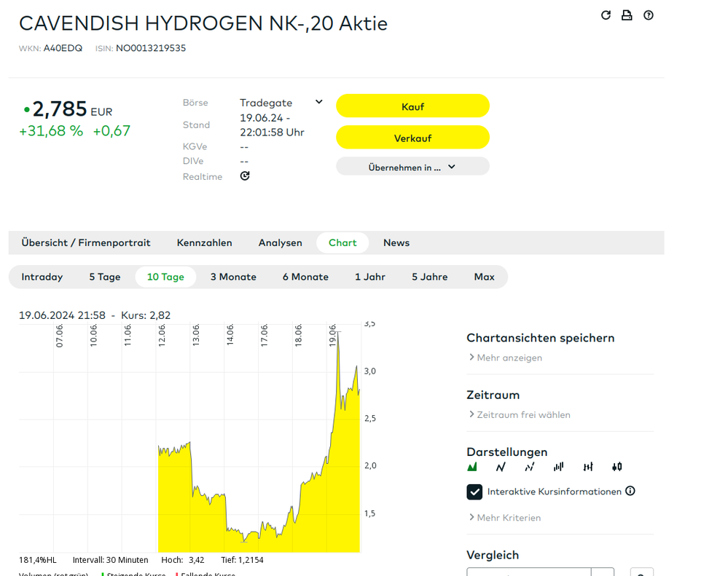728x576 pixels.
Task: Open help via question mark icon
Action: pos(649,15)
